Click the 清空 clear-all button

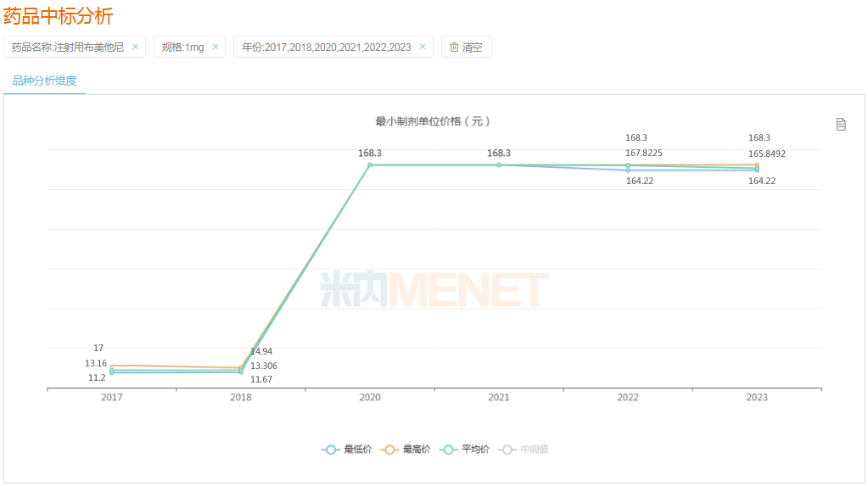466,47
